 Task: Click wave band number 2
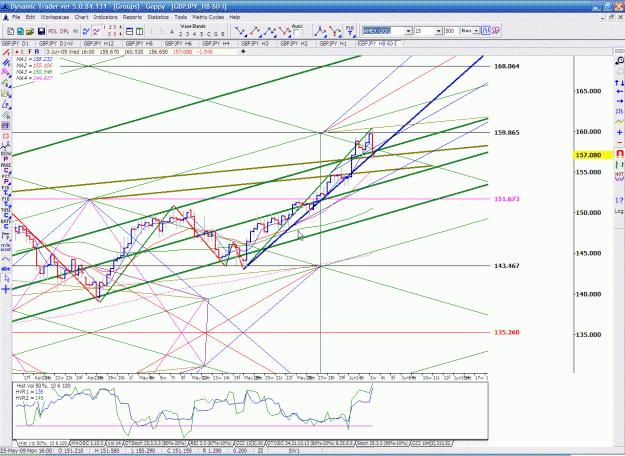click(181, 34)
